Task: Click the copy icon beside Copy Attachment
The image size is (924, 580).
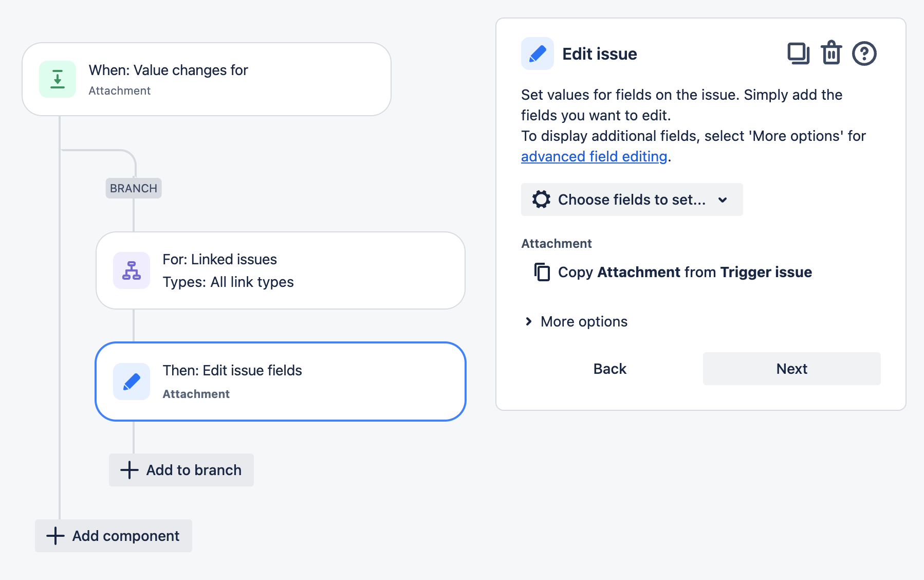Action: (x=542, y=272)
